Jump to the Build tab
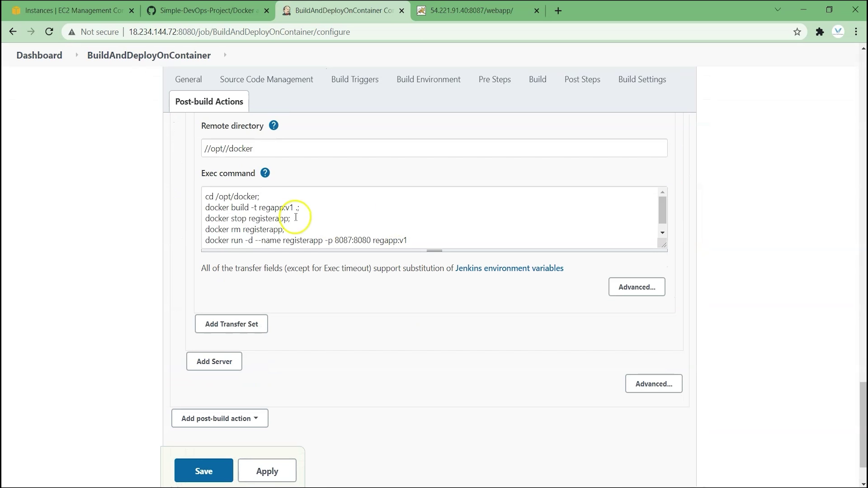This screenshot has width=868, height=488. coord(538,79)
